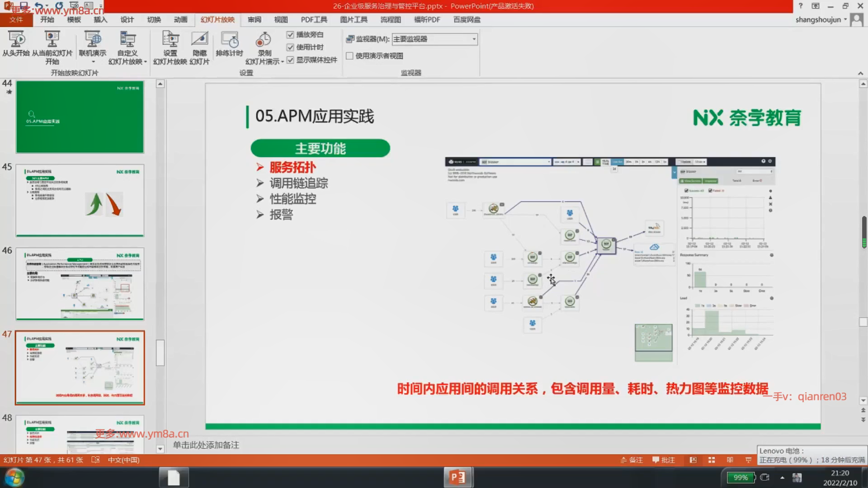This screenshot has height=488, width=868.
Task: Expand 自定义幻灯片放映 dropdown
Action: click(145, 62)
